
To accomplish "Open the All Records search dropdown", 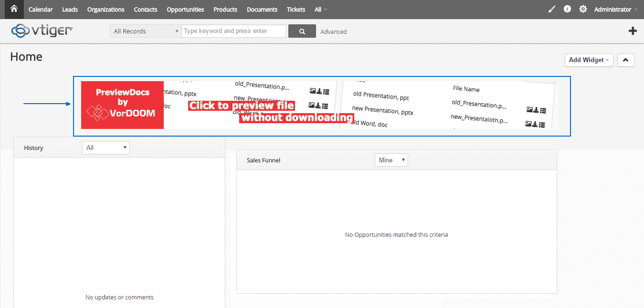I will (146, 32).
